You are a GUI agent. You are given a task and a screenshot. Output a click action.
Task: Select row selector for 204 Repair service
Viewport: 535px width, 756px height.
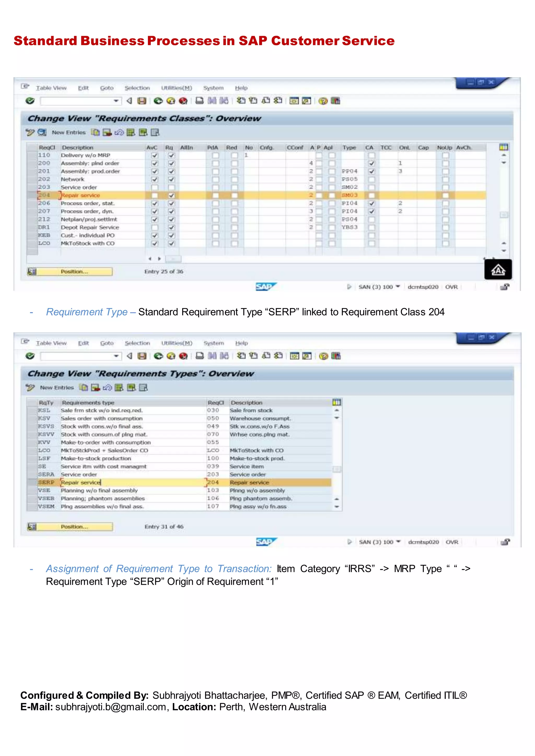(x=32, y=195)
